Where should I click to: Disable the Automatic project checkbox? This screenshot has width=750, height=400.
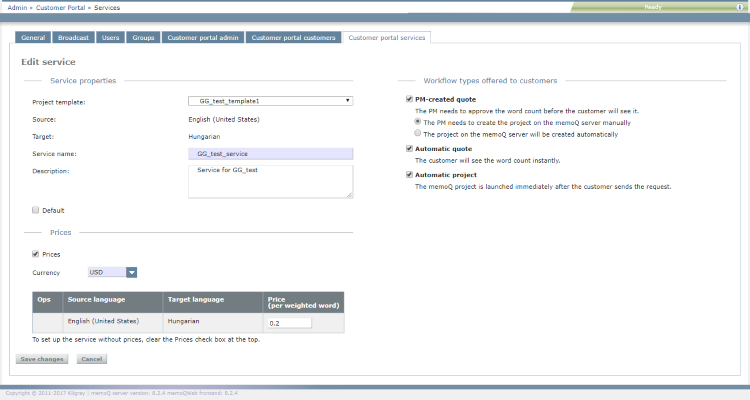point(409,174)
